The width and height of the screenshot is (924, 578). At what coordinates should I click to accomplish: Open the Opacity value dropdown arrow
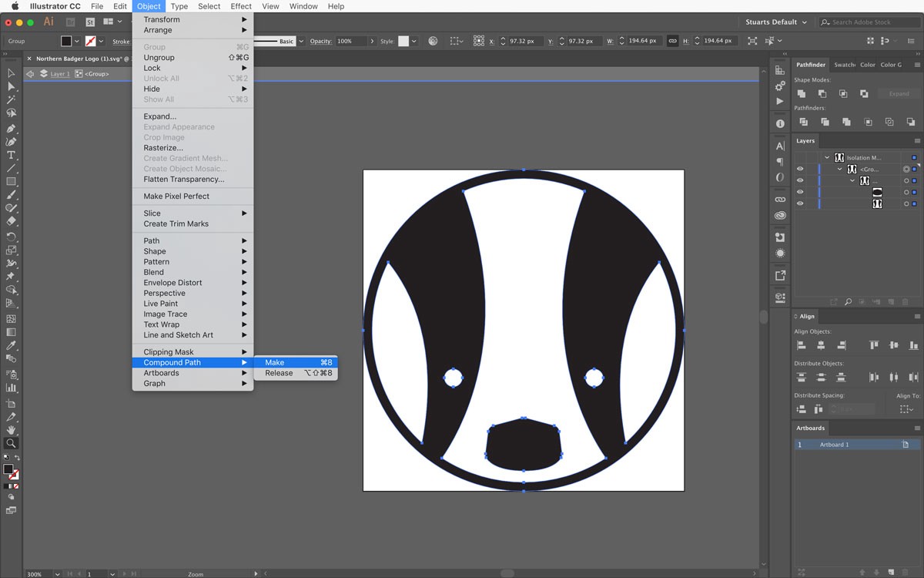[373, 41]
